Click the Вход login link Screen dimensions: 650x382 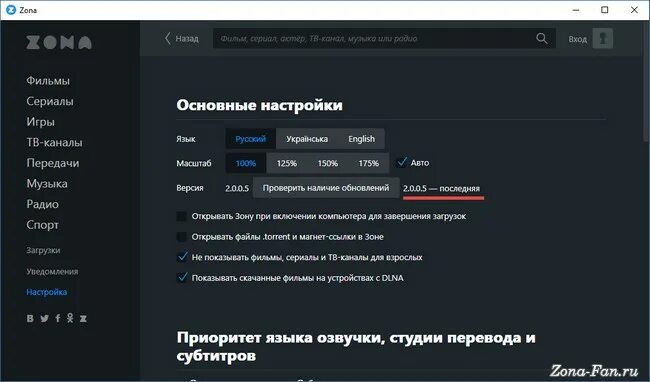click(x=577, y=39)
